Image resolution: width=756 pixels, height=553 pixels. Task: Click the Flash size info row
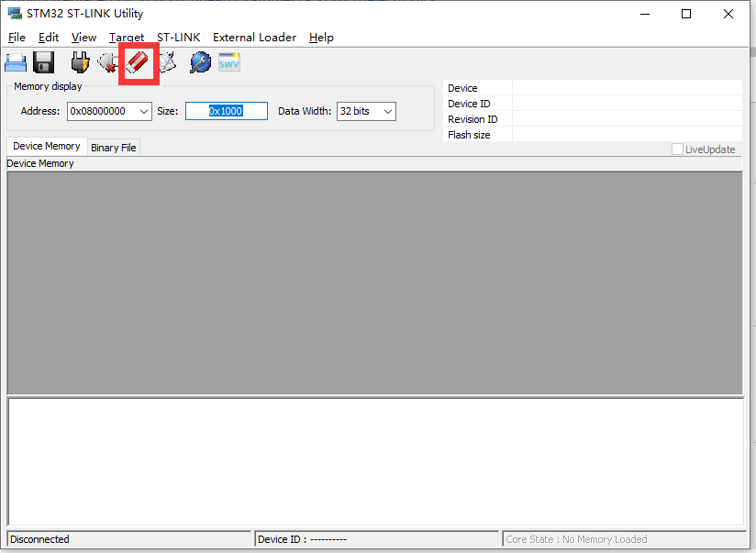[593, 134]
